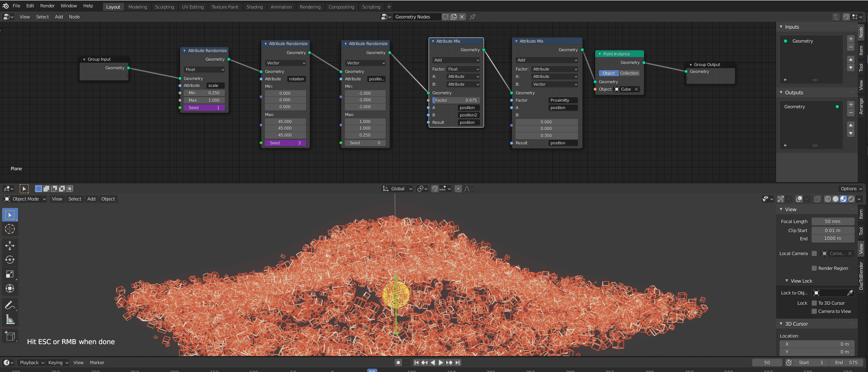Select the Move tool in viewport toolbar
Viewport: 868px width, 372px height.
click(x=10, y=246)
